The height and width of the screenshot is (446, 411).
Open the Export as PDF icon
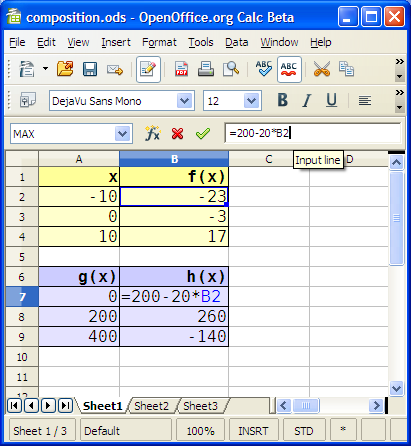(x=181, y=69)
